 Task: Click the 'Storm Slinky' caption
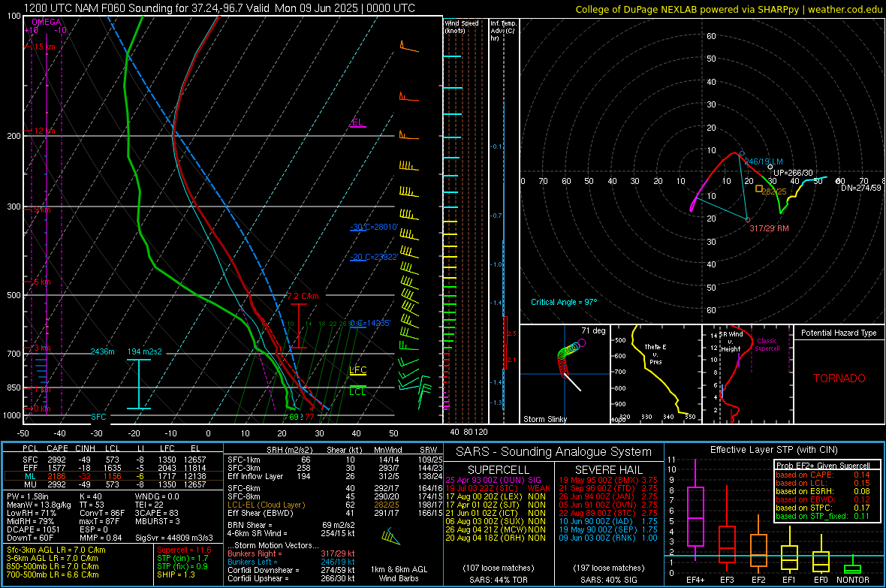click(544, 419)
